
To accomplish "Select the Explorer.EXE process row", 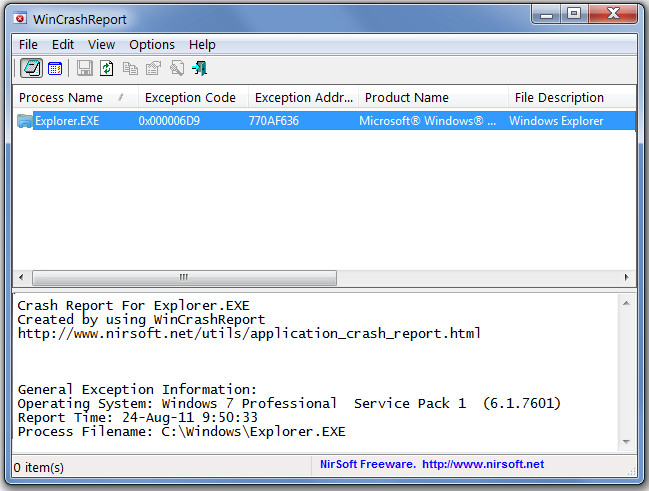I will point(325,121).
